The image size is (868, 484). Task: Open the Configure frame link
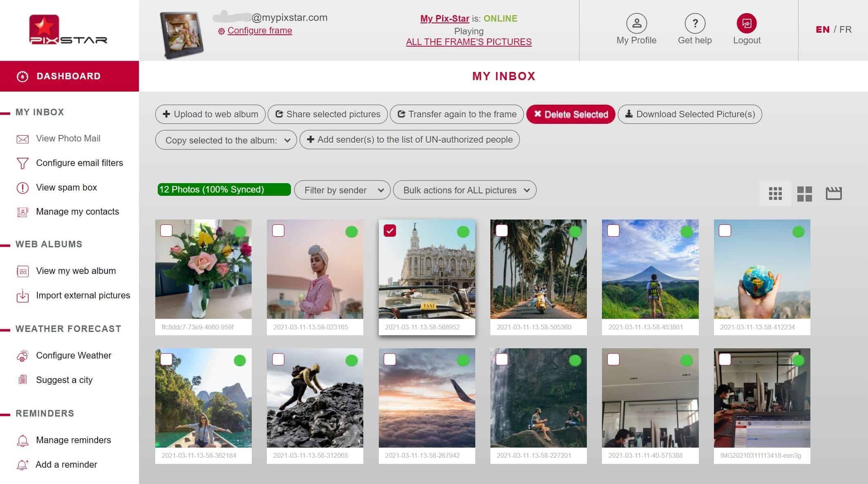(x=260, y=30)
